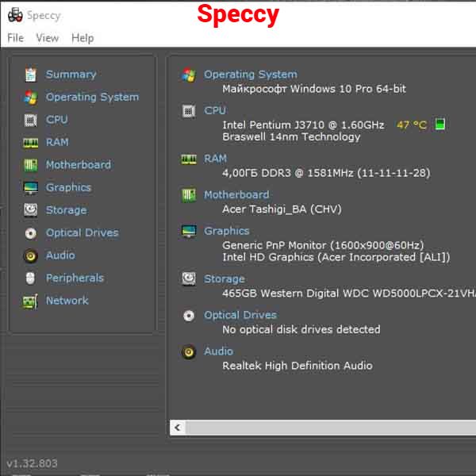
Task: Select RAM in the sidebar list
Action: (x=57, y=142)
